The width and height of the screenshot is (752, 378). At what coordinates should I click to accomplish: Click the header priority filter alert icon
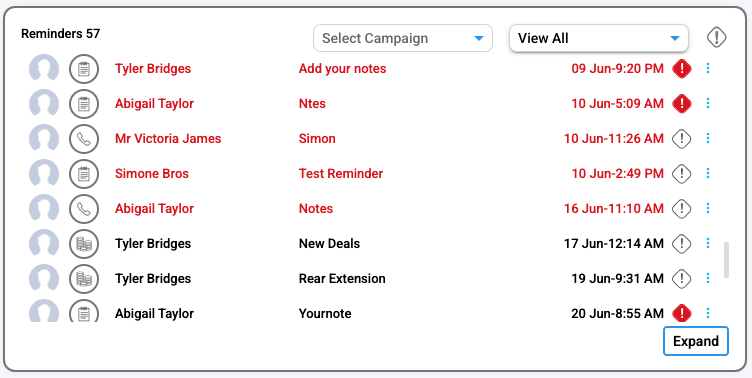(717, 37)
